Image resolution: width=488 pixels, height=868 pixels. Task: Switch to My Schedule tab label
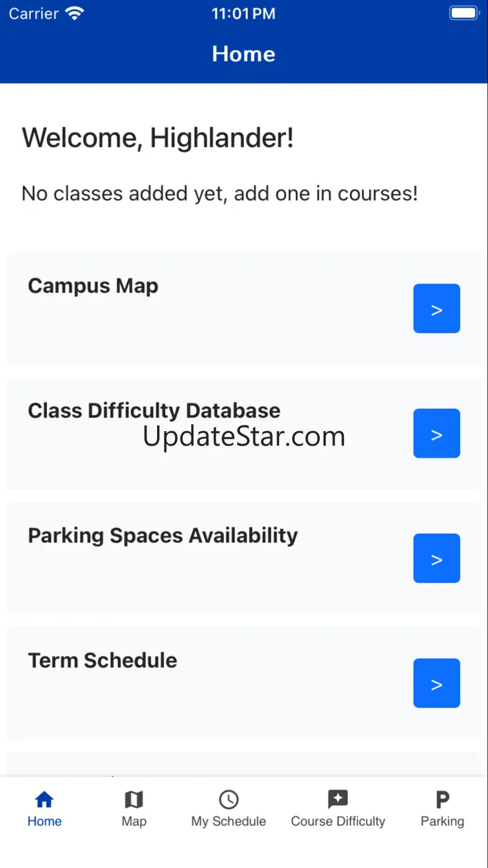pos(228,822)
